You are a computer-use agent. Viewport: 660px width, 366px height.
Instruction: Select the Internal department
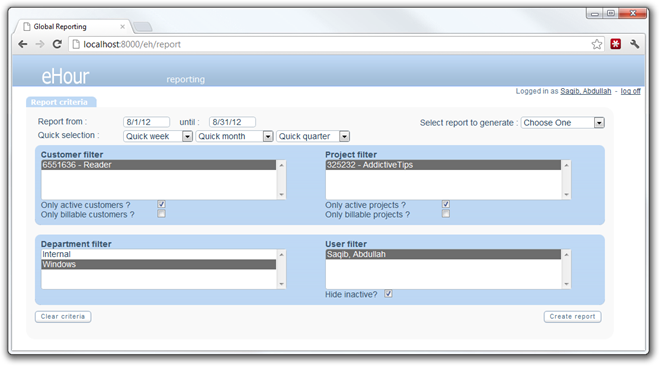click(x=158, y=254)
